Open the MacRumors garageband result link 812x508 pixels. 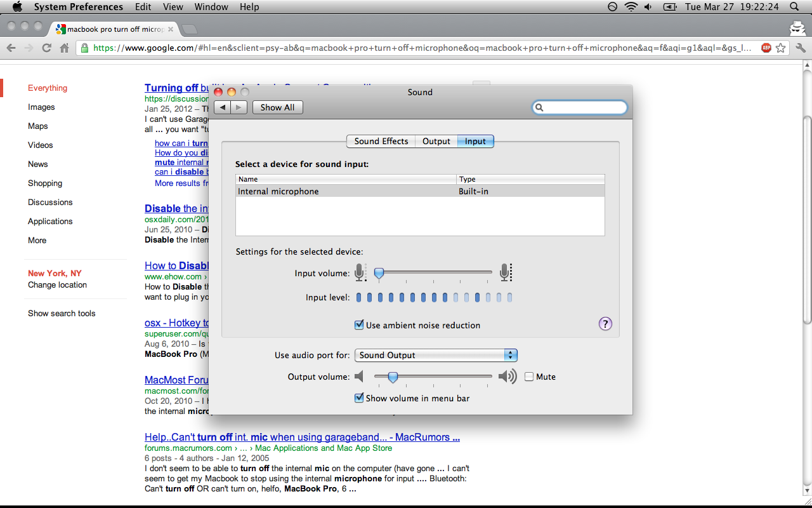pyautogui.click(x=302, y=437)
